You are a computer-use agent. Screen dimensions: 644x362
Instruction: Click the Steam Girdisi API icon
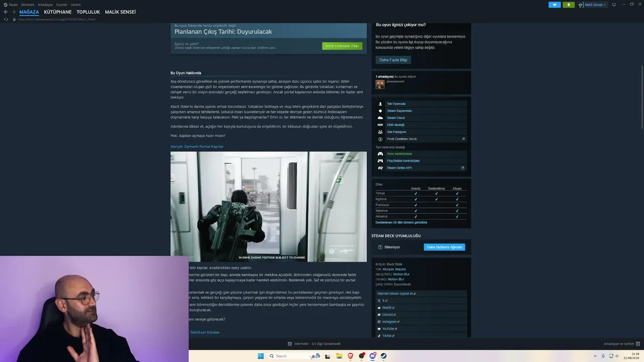click(380, 168)
